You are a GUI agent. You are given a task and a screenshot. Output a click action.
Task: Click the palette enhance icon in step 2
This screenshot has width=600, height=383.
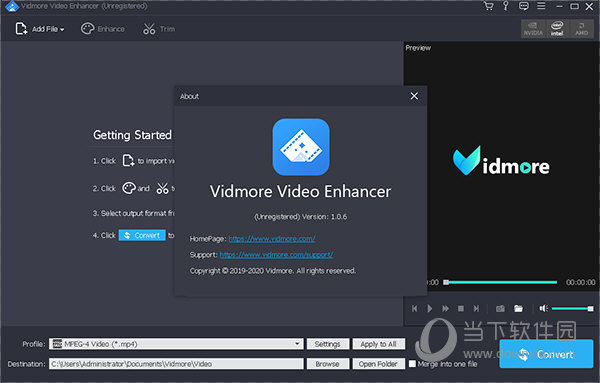pyautogui.click(x=129, y=188)
